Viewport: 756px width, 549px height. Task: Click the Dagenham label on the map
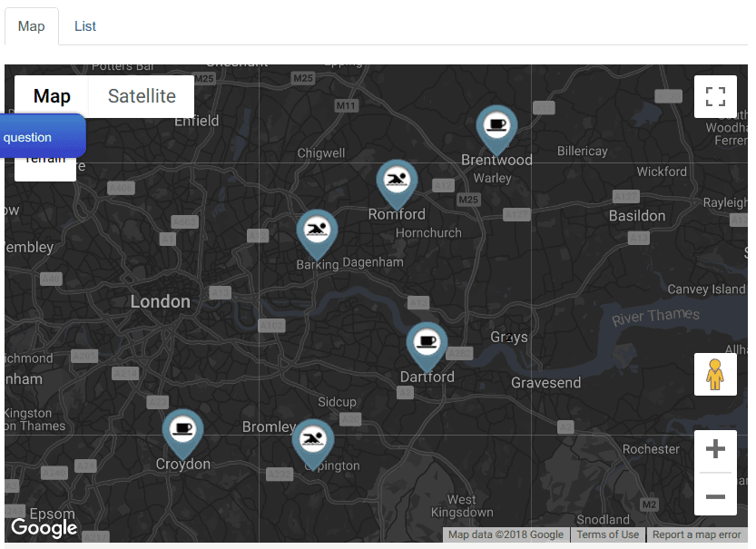[373, 262]
